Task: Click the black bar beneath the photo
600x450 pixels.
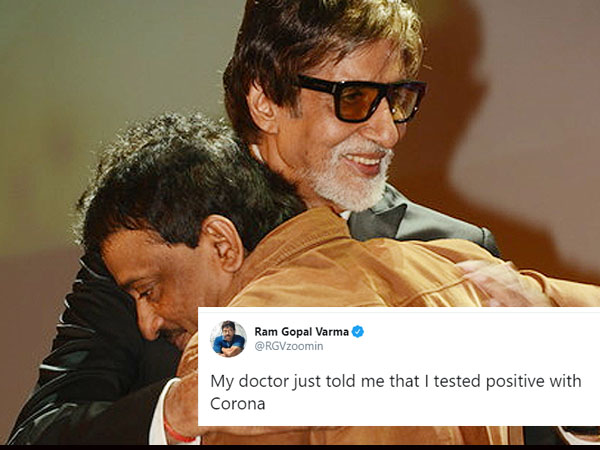Action: click(300, 447)
